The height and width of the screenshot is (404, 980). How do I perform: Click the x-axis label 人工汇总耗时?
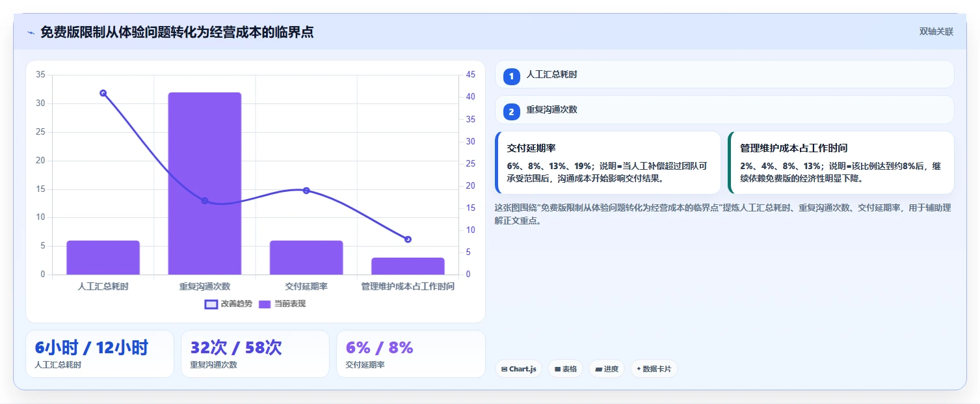click(103, 286)
